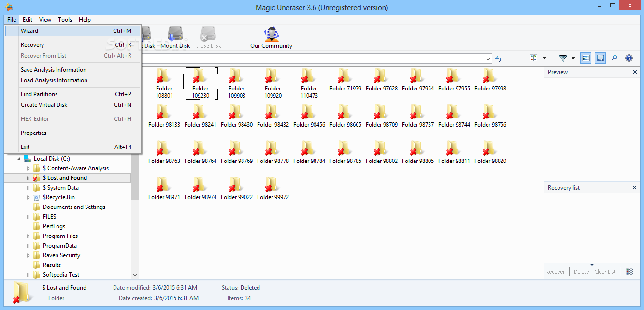Image resolution: width=644 pixels, height=310 pixels.
Task: Click the Delete button in Recovery list
Action: 582,272
